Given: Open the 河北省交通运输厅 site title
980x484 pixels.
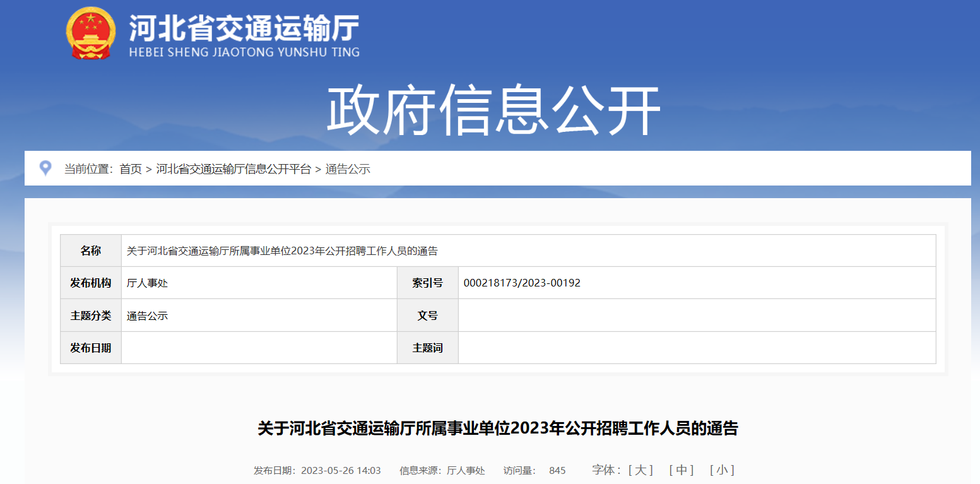Looking at the screenshot, I should coord(244,28).
